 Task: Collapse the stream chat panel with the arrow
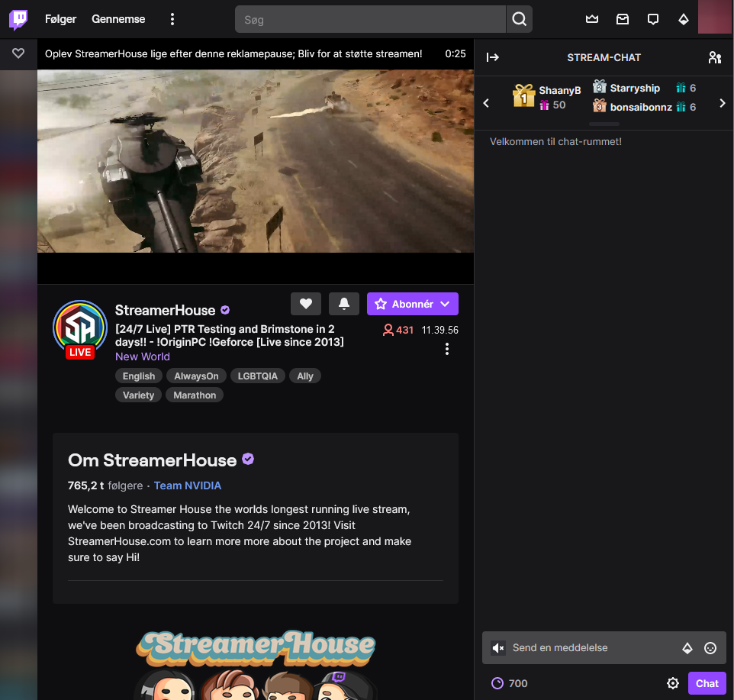coord(492,56)
